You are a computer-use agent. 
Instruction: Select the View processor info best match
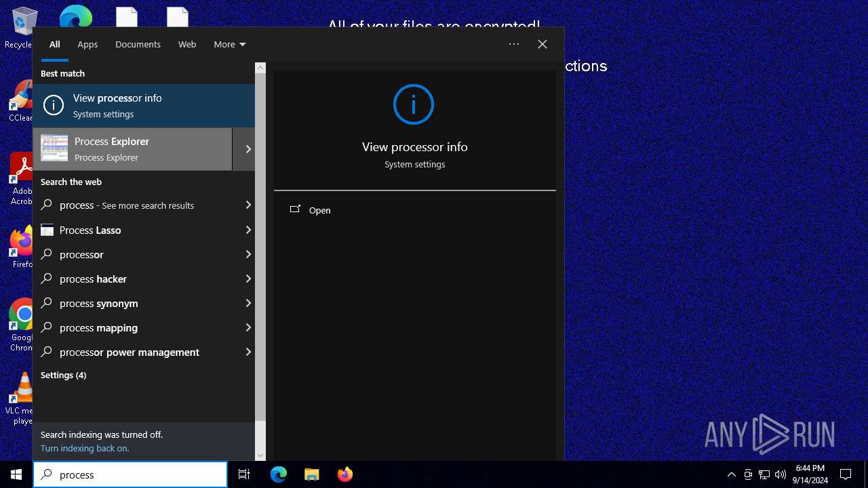(144, 106)
